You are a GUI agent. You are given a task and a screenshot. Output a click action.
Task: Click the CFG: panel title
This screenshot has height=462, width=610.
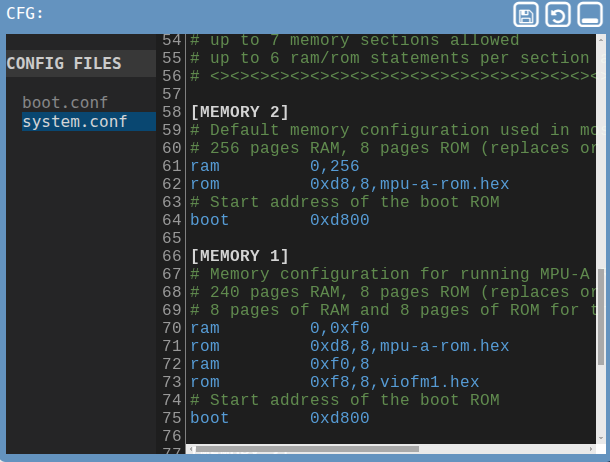pos(25,14)
